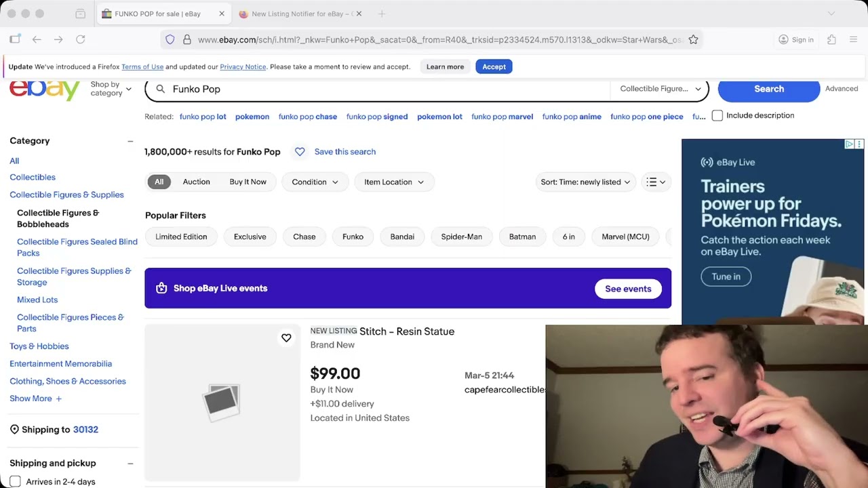Open the Collectible Figures category dropdown
The height and width of the screenshot is (488, 868).
[660, 89]
